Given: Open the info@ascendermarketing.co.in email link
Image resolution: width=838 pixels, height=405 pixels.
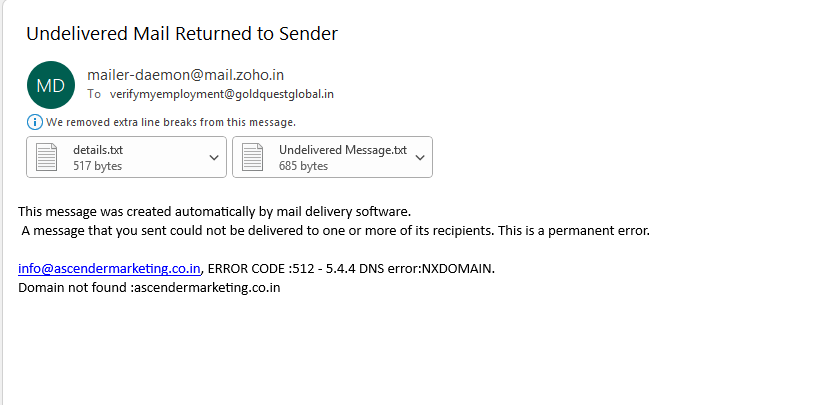Looking at the screenshot, I should pyautogui.click(x=110, y=269).
